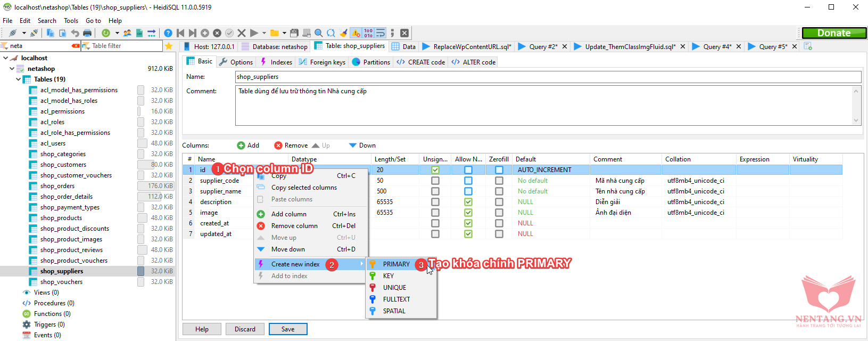
Task: Enable Zerofill checkbox for supplier_code row
Action: coord(499,181)
